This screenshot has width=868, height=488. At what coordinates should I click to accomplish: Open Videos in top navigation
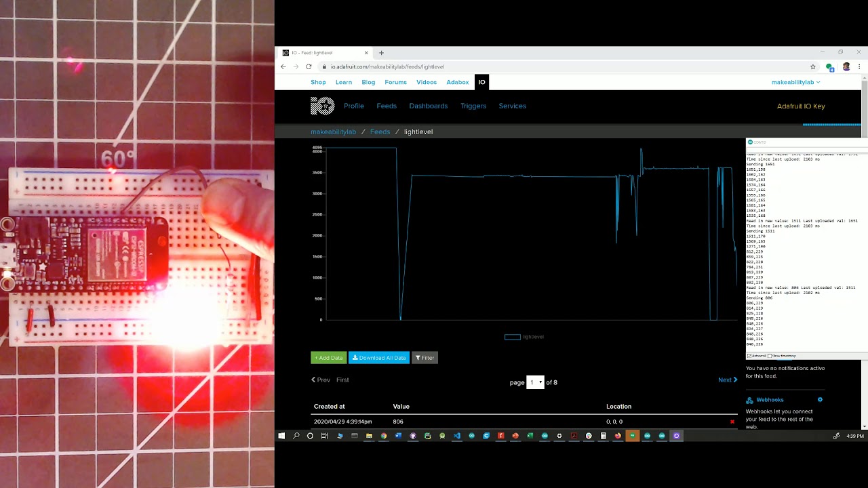[x=427, y=82]
